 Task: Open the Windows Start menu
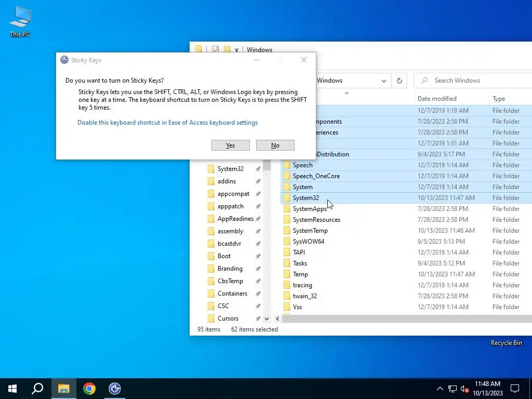point(12,389)
